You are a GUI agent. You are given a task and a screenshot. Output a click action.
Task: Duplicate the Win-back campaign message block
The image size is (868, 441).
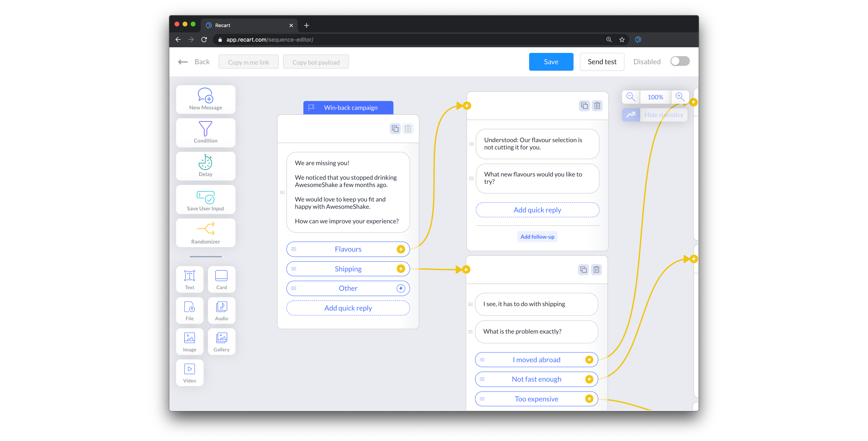pyautogui.click(x=395, y=129)
